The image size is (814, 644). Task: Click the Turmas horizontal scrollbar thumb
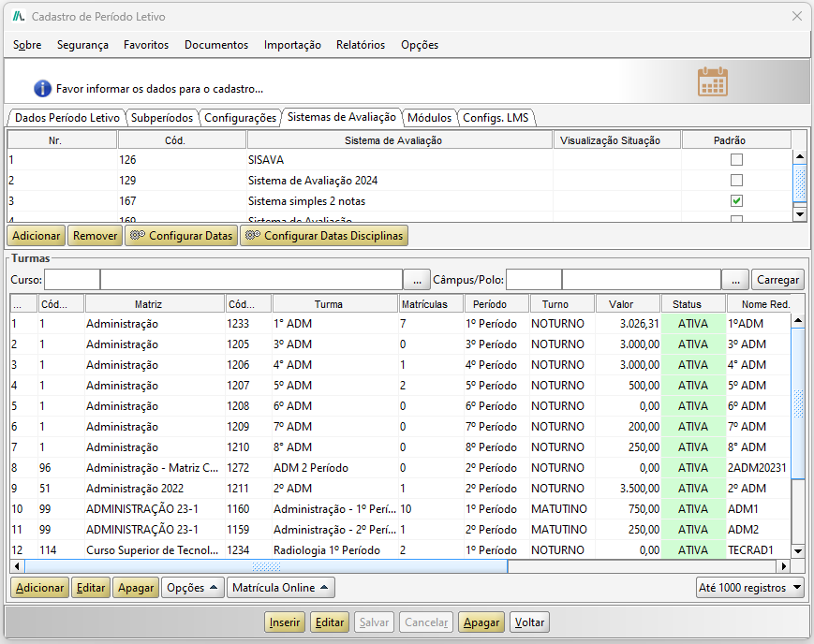coord(266,566)
